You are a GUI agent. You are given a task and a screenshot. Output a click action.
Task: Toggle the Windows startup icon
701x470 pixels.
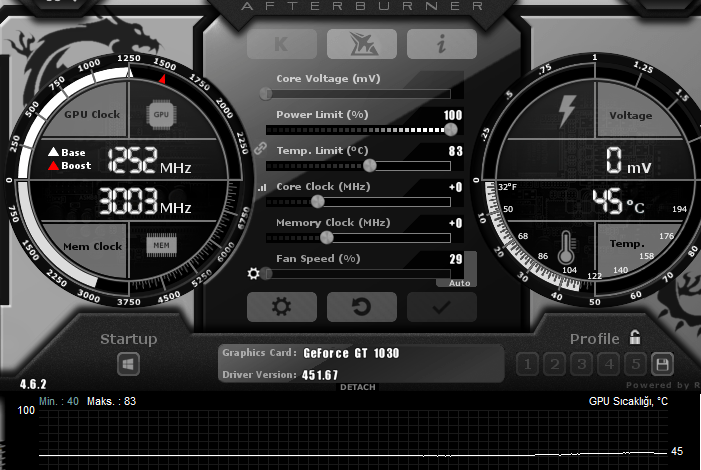point(128,364)
